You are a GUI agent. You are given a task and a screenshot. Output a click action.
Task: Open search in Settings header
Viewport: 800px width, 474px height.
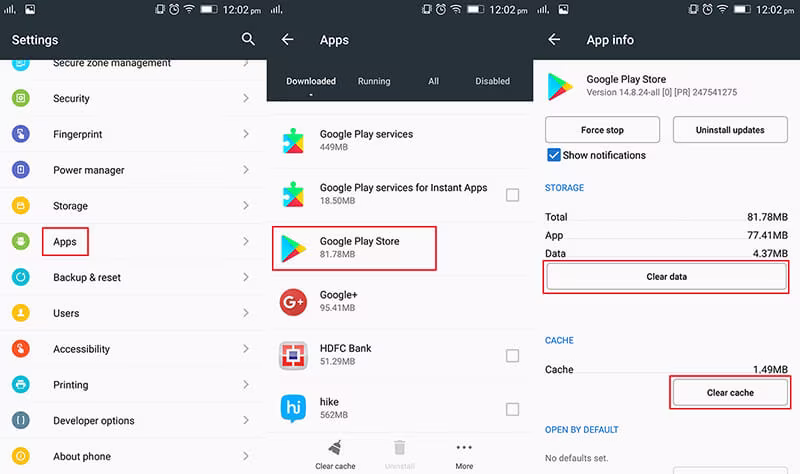[x=248, y=39]
